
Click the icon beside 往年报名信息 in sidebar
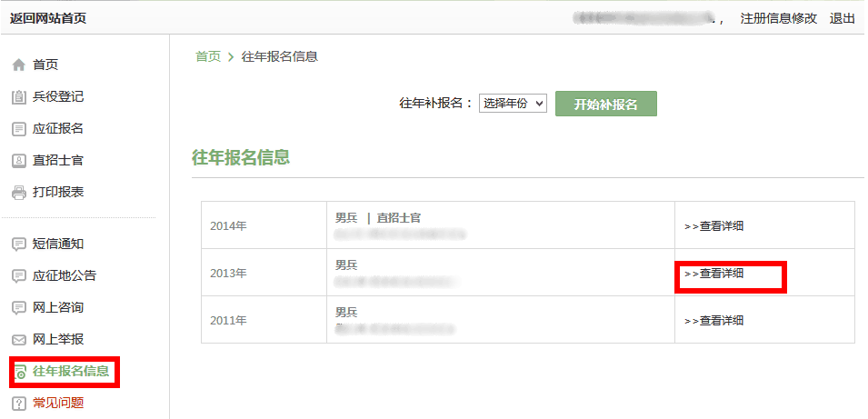tap(21, 372)
